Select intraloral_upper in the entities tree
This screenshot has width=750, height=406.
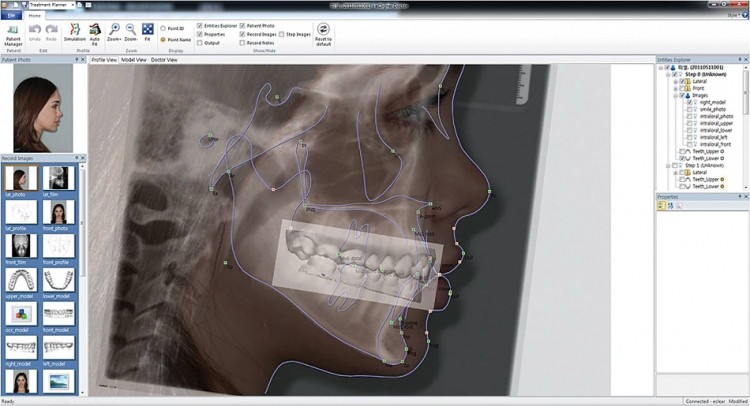(x=716, y=123)
